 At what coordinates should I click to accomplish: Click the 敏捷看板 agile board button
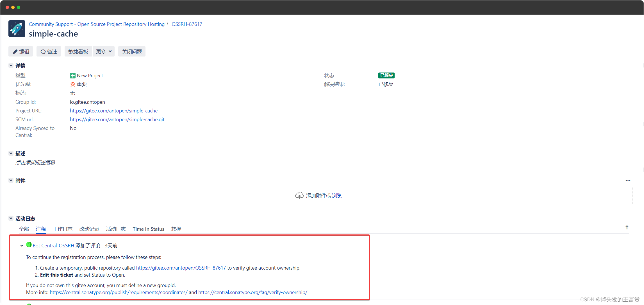(78, 51)
